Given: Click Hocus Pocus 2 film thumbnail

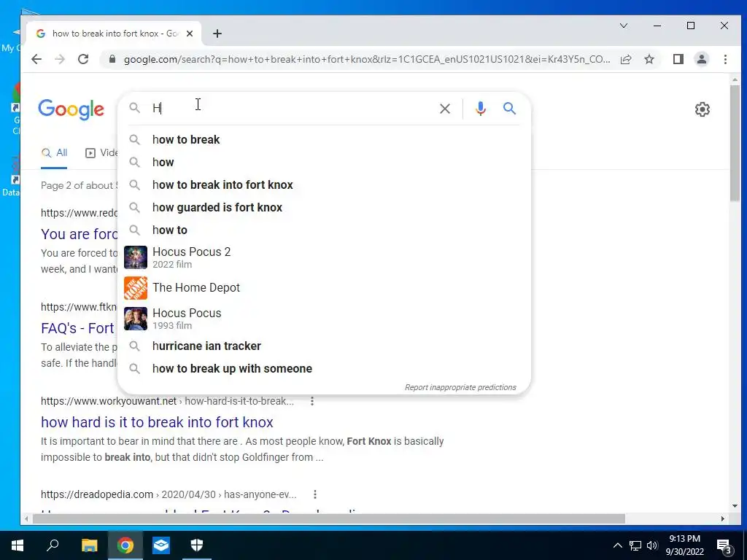Looking at the screenshot, I should coord(135,257).
